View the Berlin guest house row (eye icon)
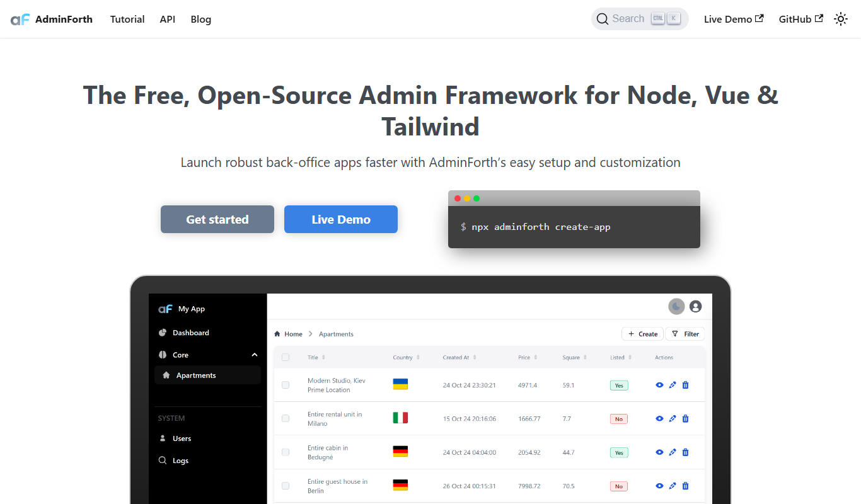The height and width of the screenshot is (504, 861). tap(659, 486)
